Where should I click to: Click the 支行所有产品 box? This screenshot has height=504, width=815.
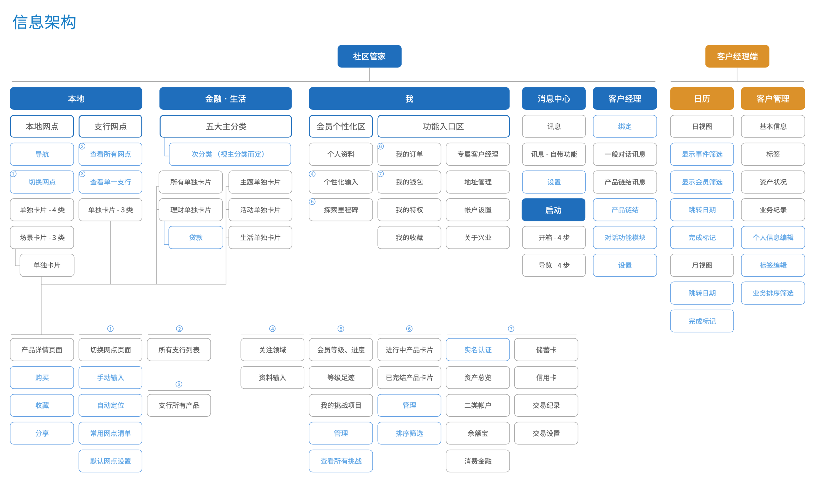pos(179,405)
